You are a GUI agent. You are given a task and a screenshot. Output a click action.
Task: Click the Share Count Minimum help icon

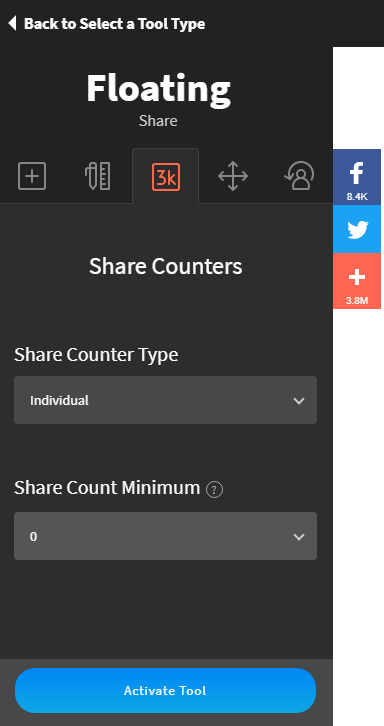tap(214, 489)
